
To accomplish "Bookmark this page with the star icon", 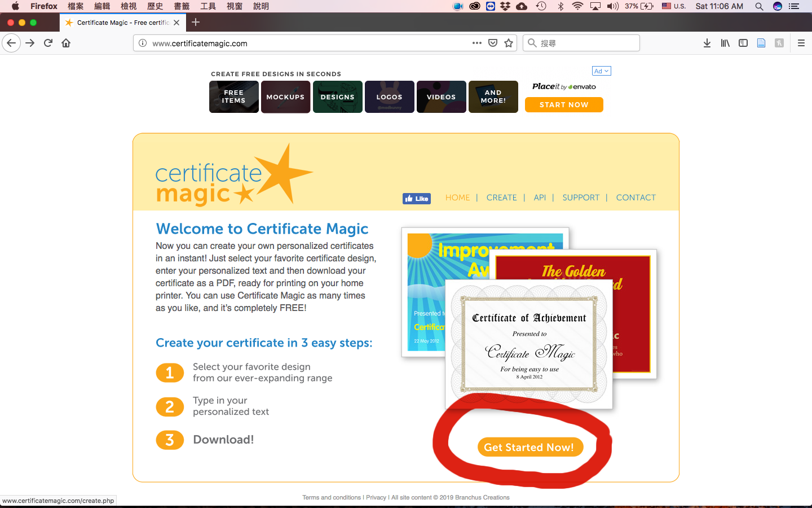I will [509, 43].
